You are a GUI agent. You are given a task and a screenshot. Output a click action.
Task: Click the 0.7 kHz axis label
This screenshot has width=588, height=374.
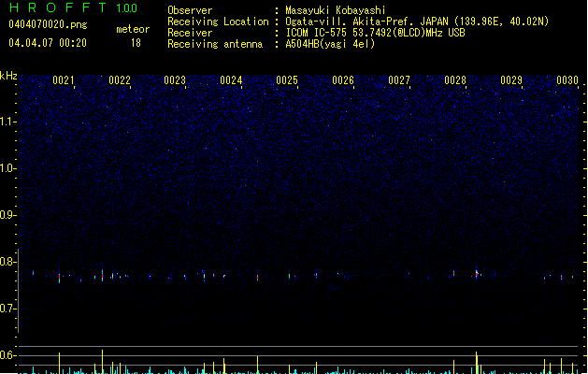tap(7, 309)
